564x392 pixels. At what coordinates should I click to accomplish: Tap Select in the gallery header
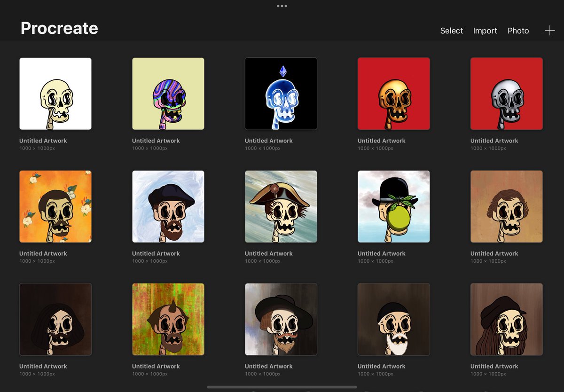point(452,31)
